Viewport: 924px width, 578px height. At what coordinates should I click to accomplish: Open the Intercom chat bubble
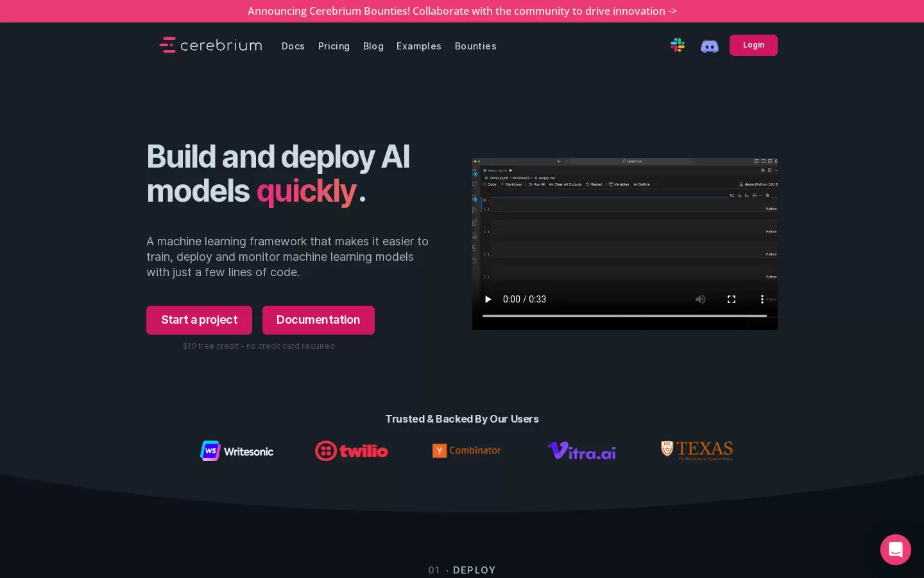coord(896,550)
